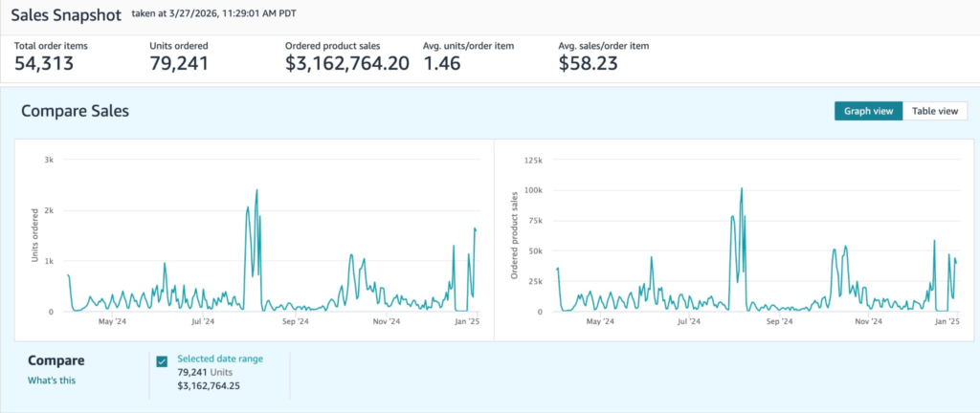
Task: Click the Compare Sales section title
Action: (x=75, y=111)
